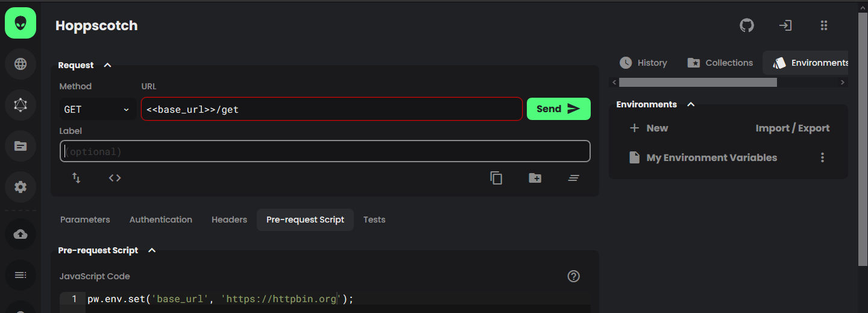Click the clear-all lines icon
The height and width of the screenshot is (313, 868).
573,178
